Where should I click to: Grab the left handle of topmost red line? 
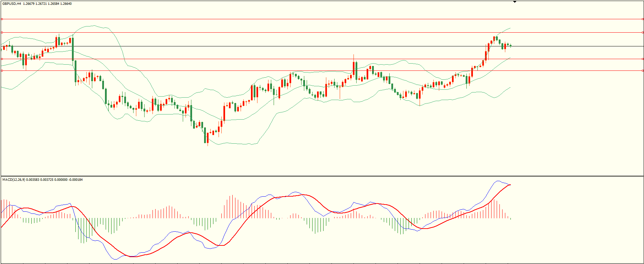pos(2,19)
